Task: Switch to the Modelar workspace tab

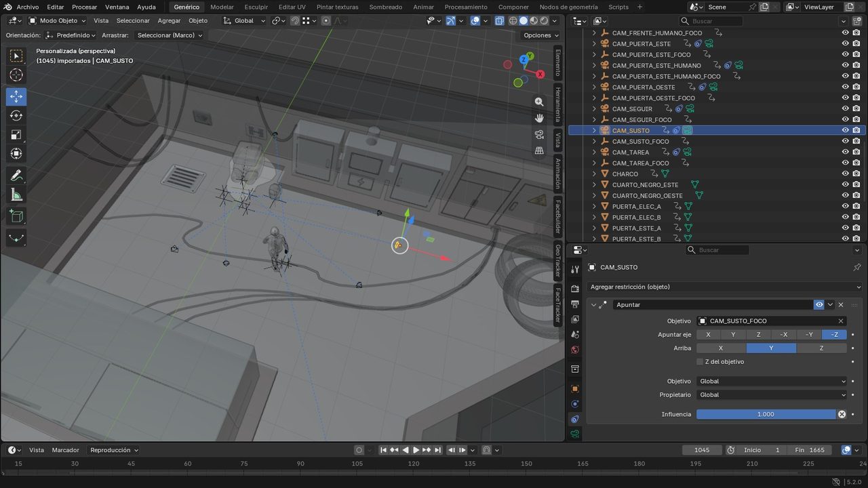Action: pyautogui.click(x=222, y=7)
